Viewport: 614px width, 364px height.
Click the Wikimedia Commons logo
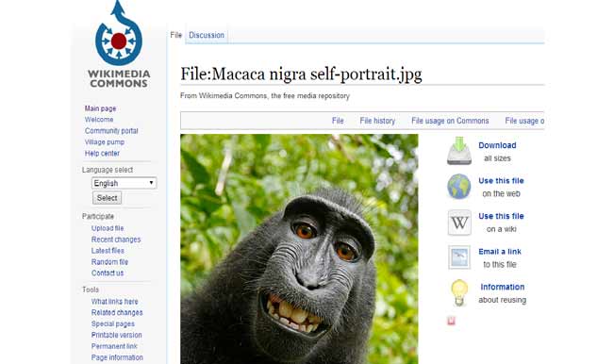(x=119, y=44)
